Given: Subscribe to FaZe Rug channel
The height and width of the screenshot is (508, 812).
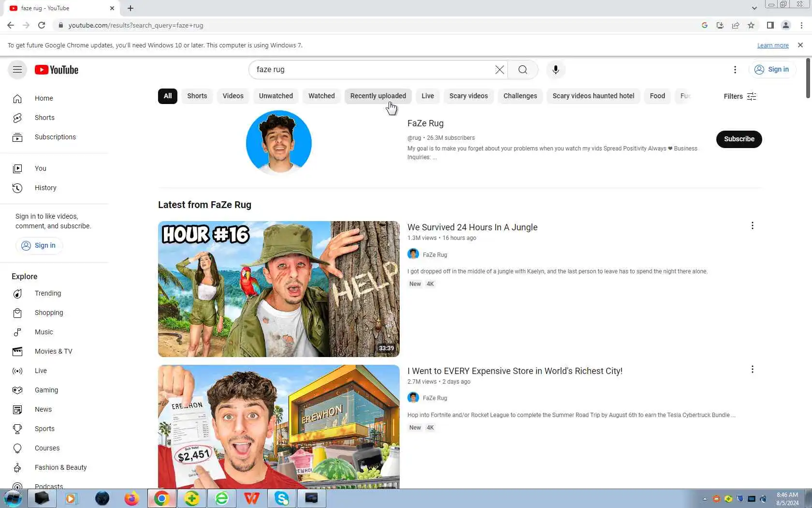Looking at the screenshot, I should pos(739,139).
